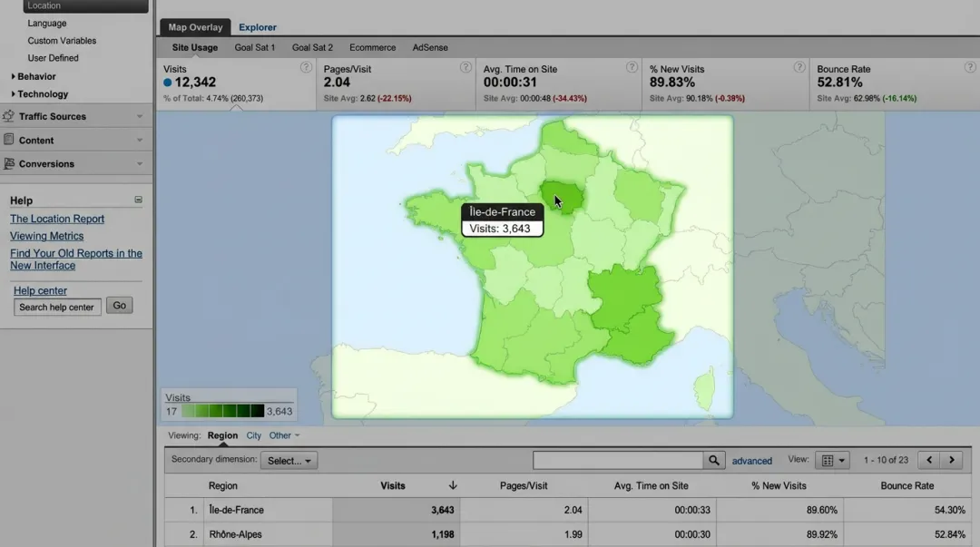This screenshot has height=547, width=980.
Task: Switch to Explorer tab
Action: coord(258,27)
